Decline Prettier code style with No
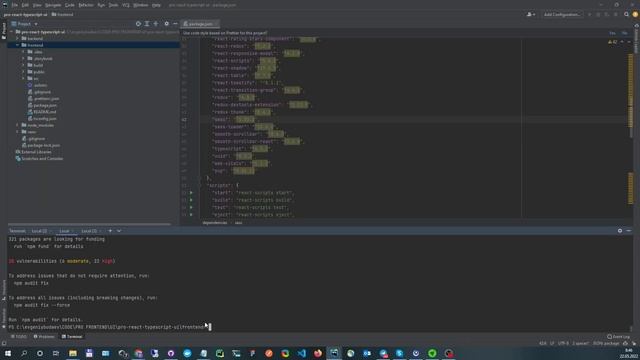The width and height of the screenshot is (640, 360). click(x=624, y=33)
